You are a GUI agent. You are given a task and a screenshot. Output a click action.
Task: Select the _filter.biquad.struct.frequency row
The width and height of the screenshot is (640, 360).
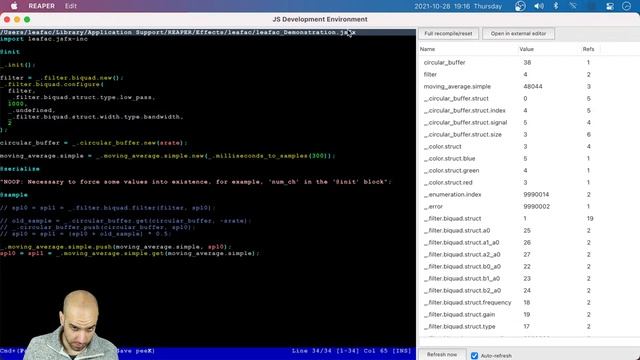[x=529, y=302]
